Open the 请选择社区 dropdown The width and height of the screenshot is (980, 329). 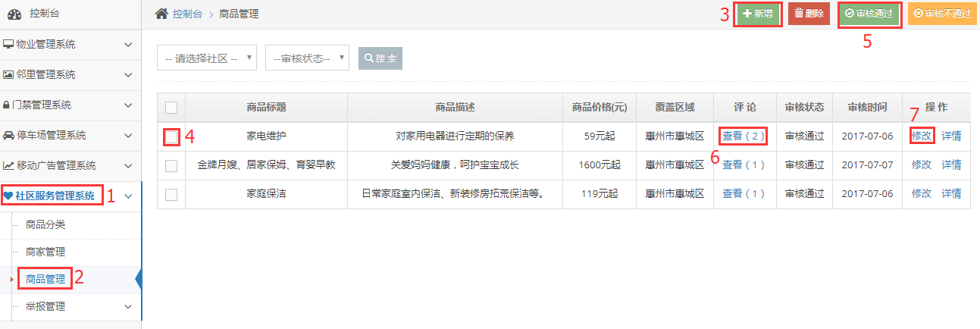[207, 58]
